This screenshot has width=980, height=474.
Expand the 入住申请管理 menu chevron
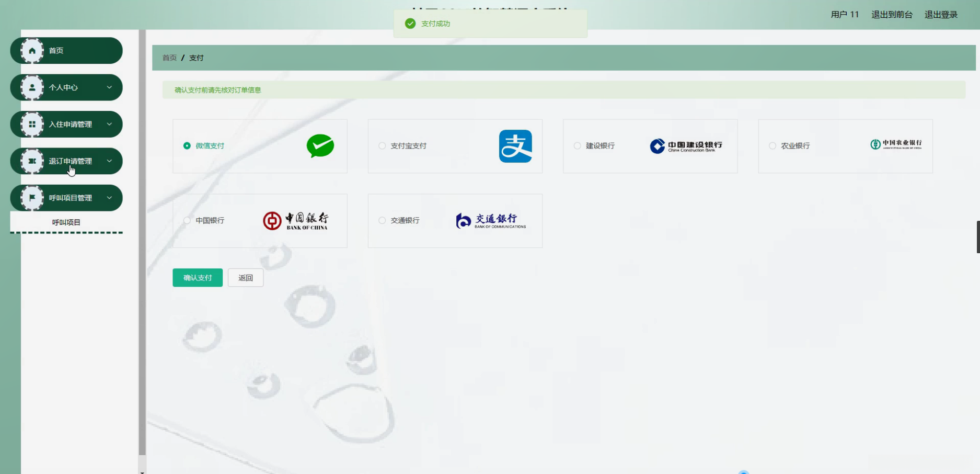coord(109,125)
